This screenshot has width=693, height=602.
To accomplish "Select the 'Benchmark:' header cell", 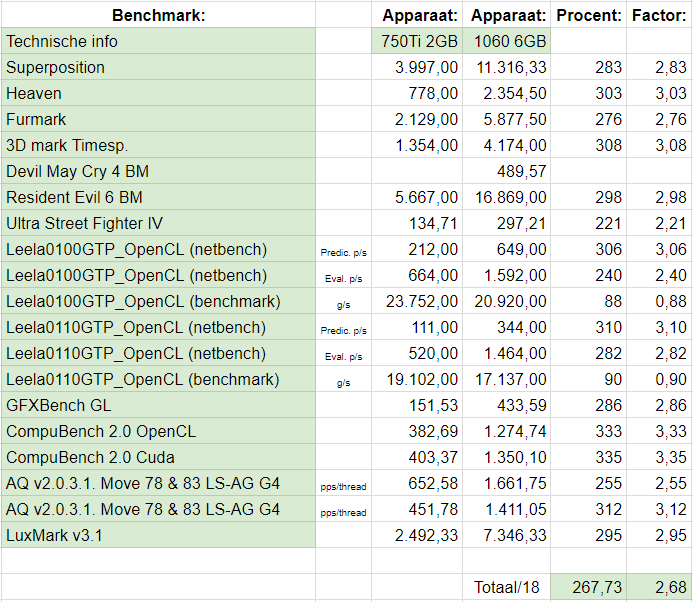I will coord(158,15).
